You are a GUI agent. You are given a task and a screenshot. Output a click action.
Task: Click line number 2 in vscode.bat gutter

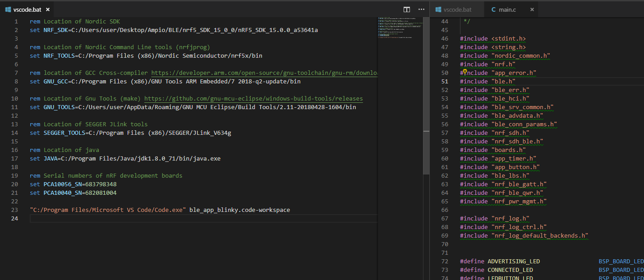click(x=16, y=30)
